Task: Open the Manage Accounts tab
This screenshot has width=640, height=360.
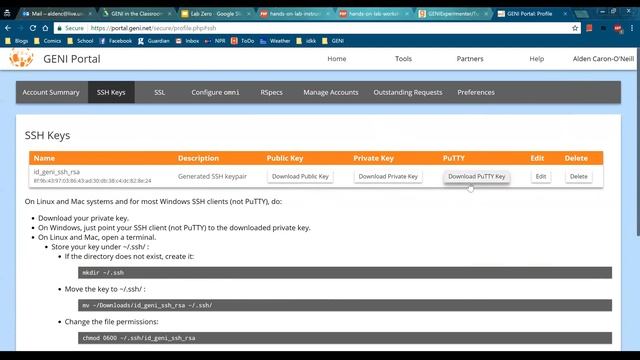Action: (x=331, y=92)
